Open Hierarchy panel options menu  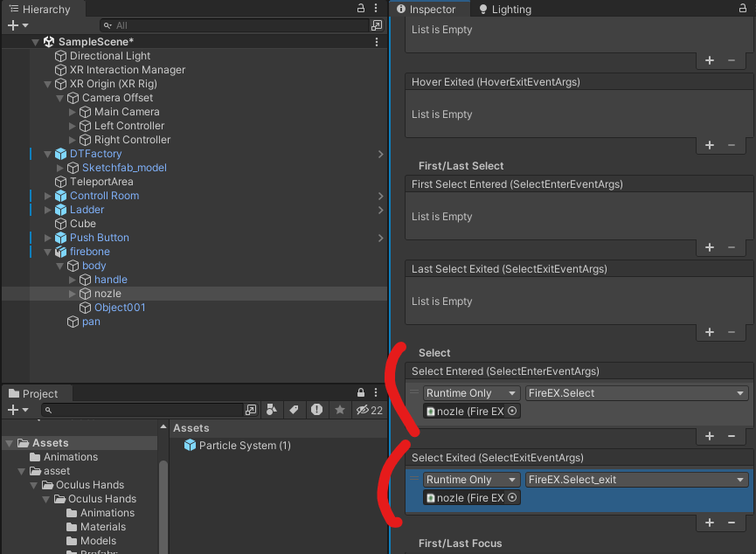(x=376, y=8)
